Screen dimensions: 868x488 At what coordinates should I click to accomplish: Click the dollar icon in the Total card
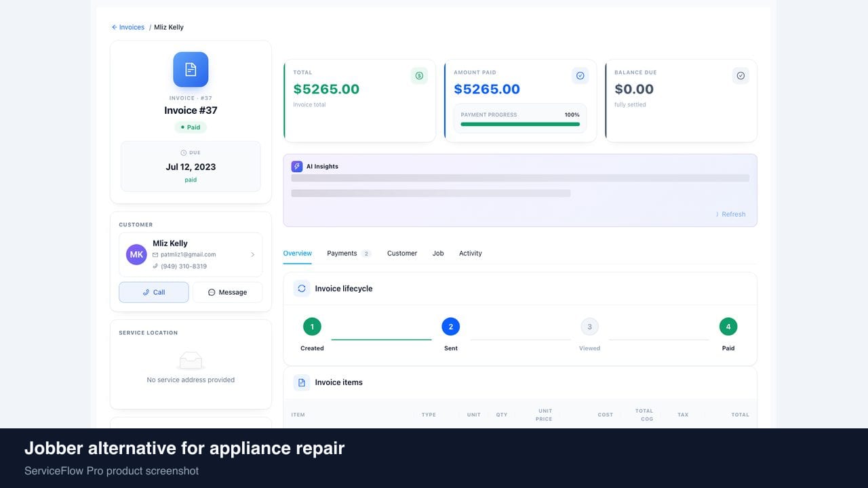(419, 76)
